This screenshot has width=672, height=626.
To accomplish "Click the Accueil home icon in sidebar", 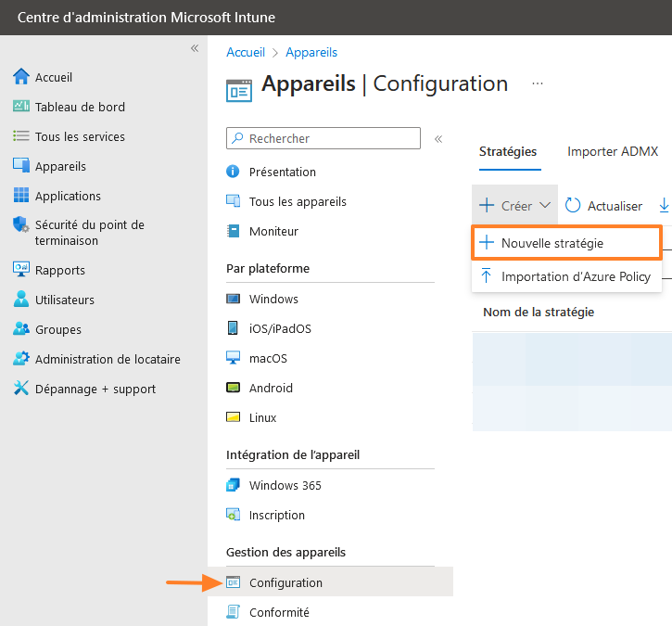I will 21,77.
